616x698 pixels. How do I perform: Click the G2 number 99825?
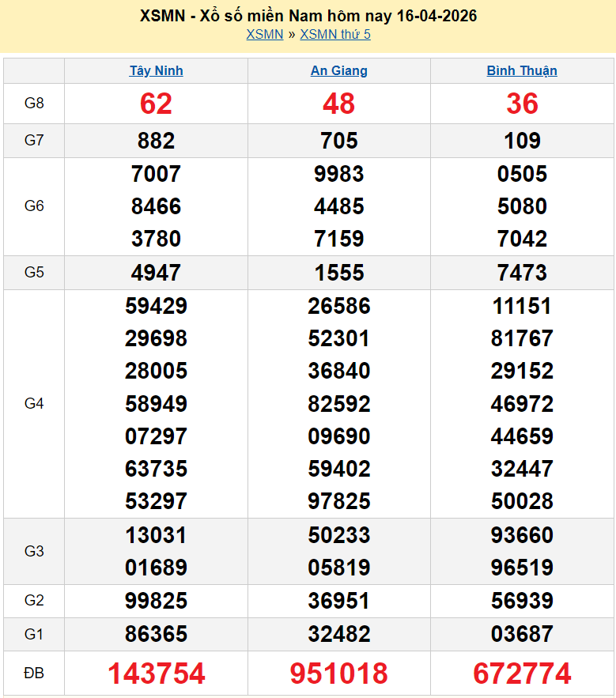click(156, 601)
